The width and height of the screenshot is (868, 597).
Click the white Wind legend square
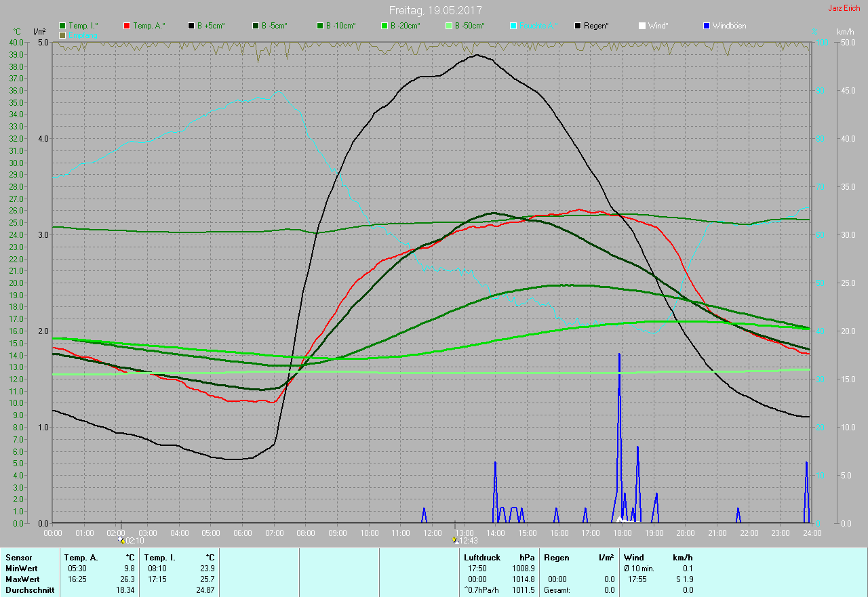(642, 26)
